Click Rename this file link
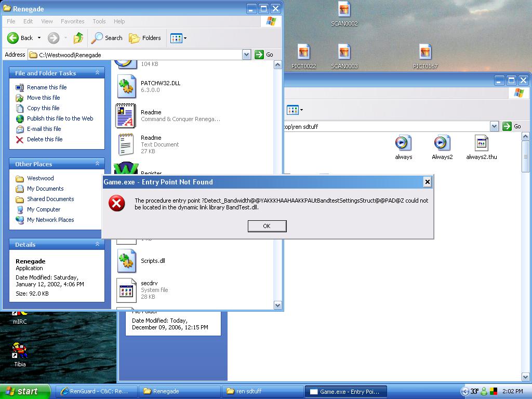This screenshot has width=532, height=399. pyautogui.click(x=47, y=87)
